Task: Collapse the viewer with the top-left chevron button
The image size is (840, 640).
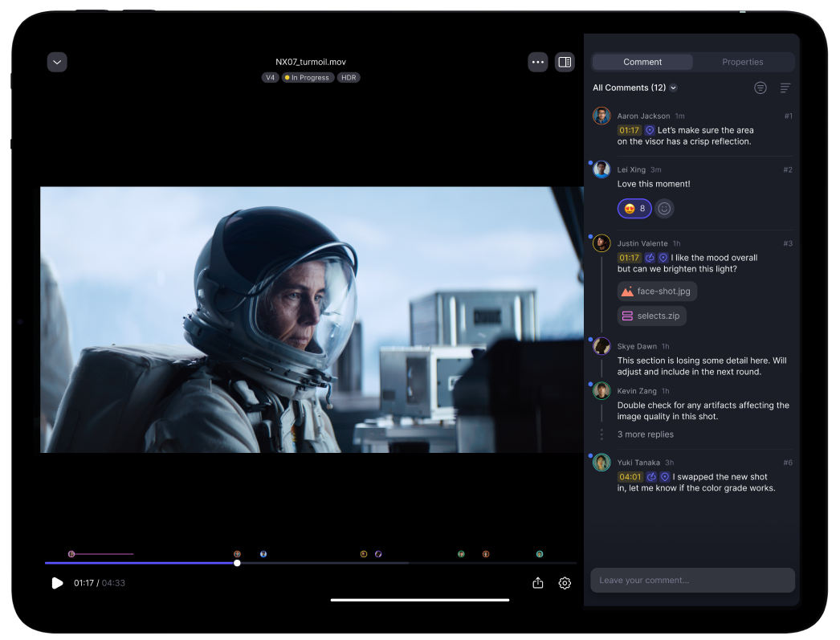Action: pos(57,62)
